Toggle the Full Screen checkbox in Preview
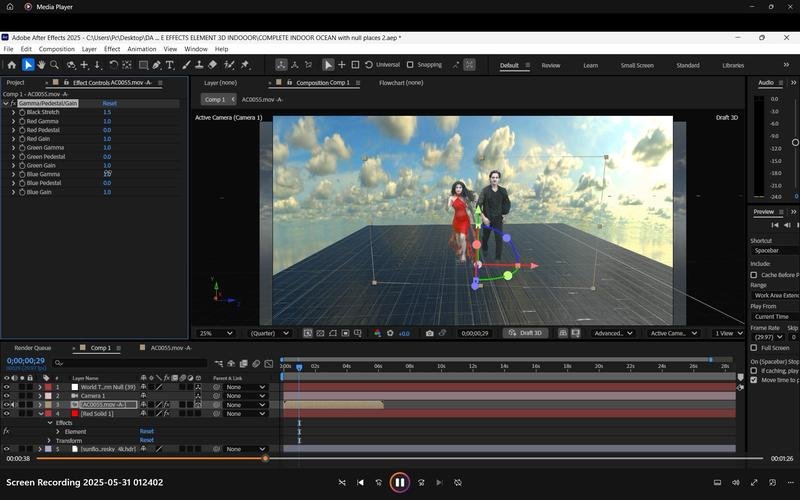The height and width of the screenshot is (500, 800). point(754,347)
